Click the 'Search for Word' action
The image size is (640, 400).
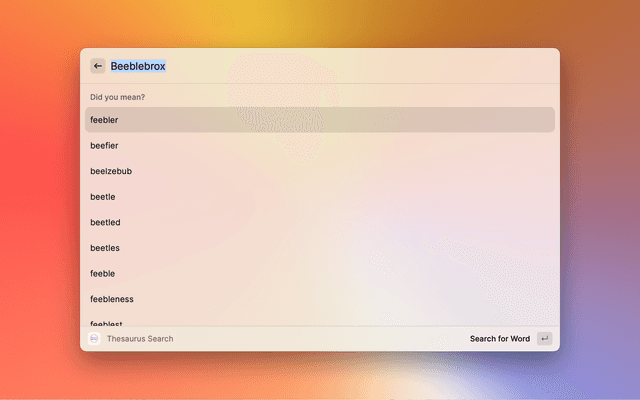[x=500, y=339]
